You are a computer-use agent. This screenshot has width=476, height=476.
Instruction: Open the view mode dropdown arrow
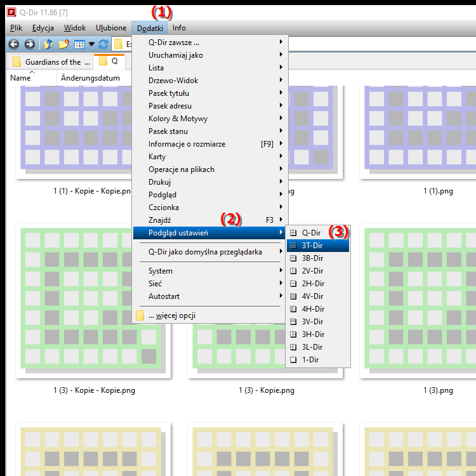(91, 44)
